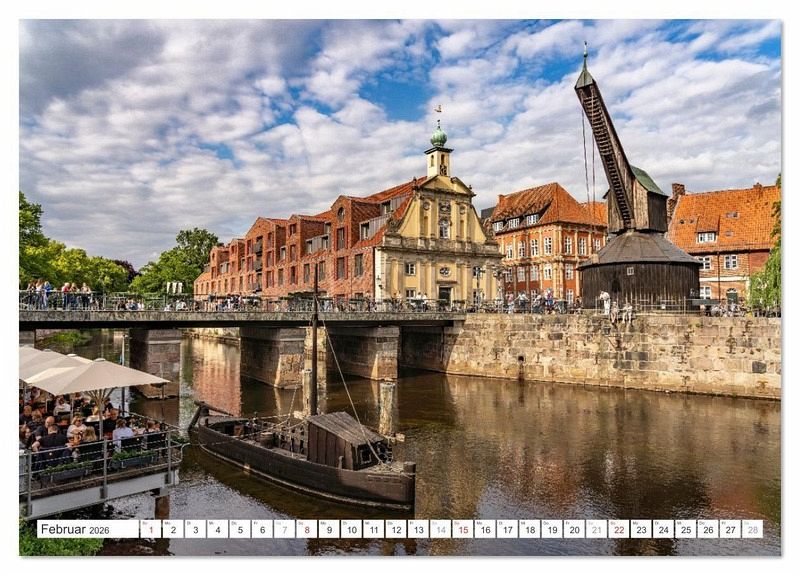This screenshot has width=800, height=575.
Task: Select day 4 in the calendar strip
Action: [218, 529]
